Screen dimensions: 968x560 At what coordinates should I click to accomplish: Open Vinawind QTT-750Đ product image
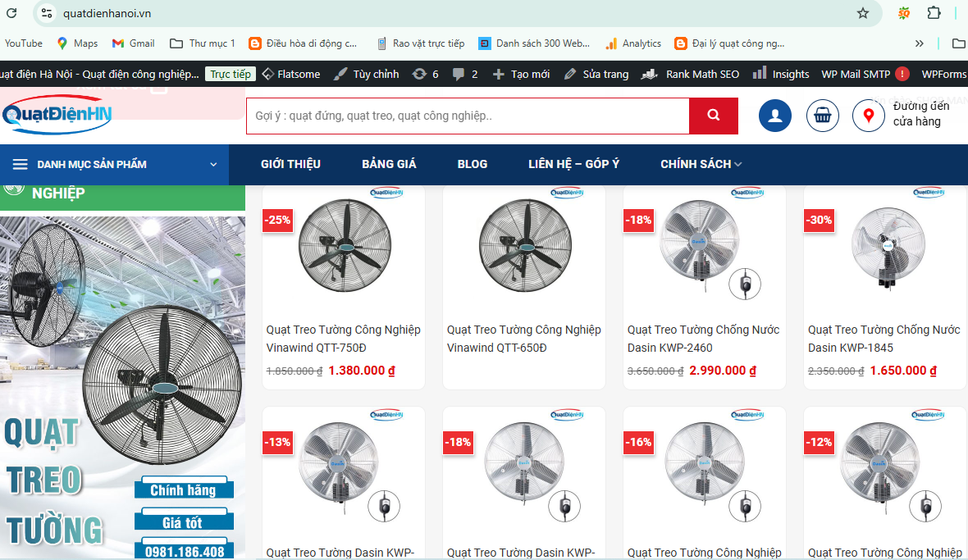pyautogui.click(x=345, y=245)
